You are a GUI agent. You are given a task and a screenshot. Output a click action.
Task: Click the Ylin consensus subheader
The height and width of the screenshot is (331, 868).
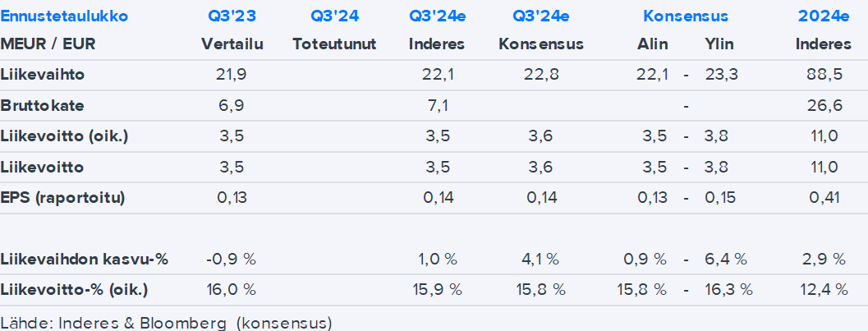point(720,44)
